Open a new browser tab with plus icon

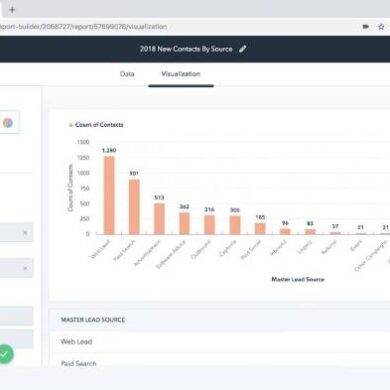[x=12, y=10]
